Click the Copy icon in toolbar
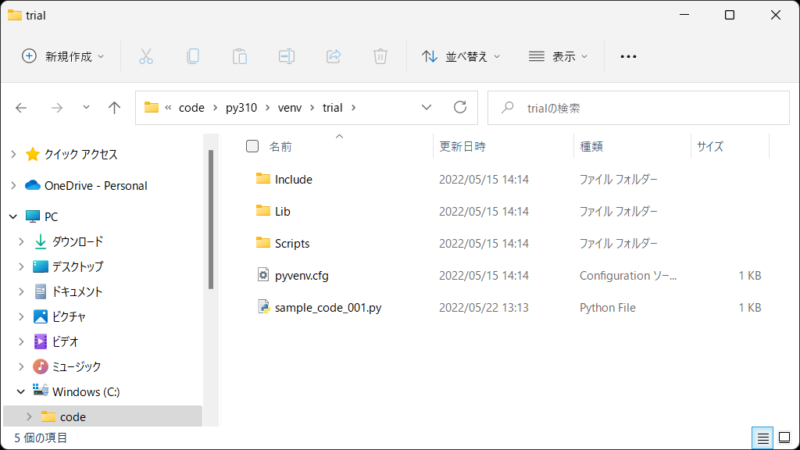The height and width of the screenshot is (450, 800). tap(193, 56)
